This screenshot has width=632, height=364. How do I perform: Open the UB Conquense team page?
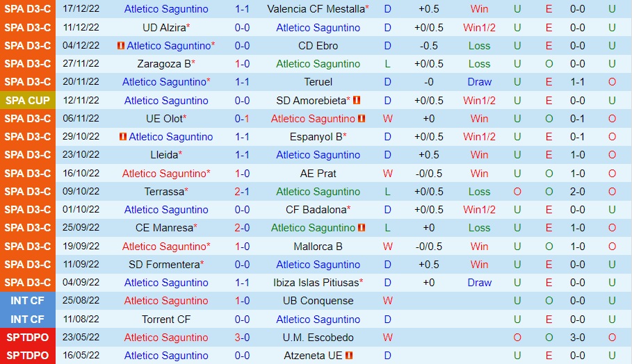[318, 301]
